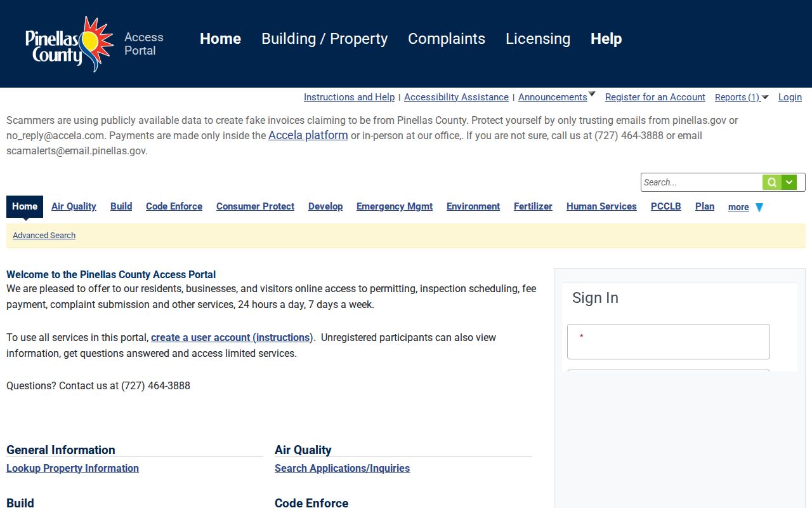
Task: Expand the Announcements dropdown arrow
Action: point(592,95)
